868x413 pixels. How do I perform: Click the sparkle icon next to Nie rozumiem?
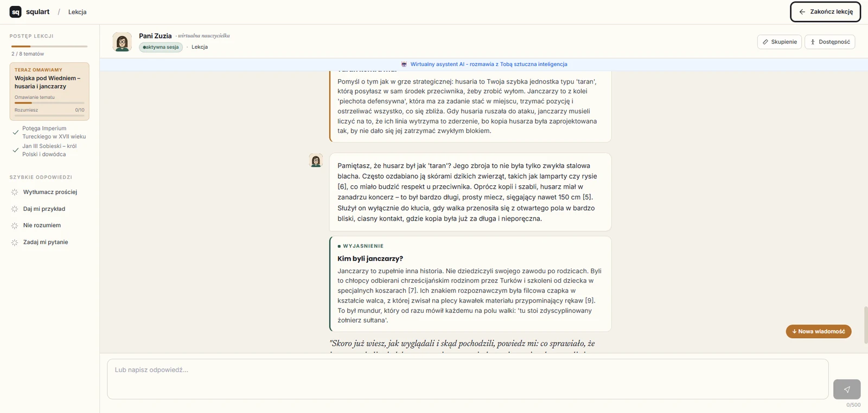tap(15, 225)
